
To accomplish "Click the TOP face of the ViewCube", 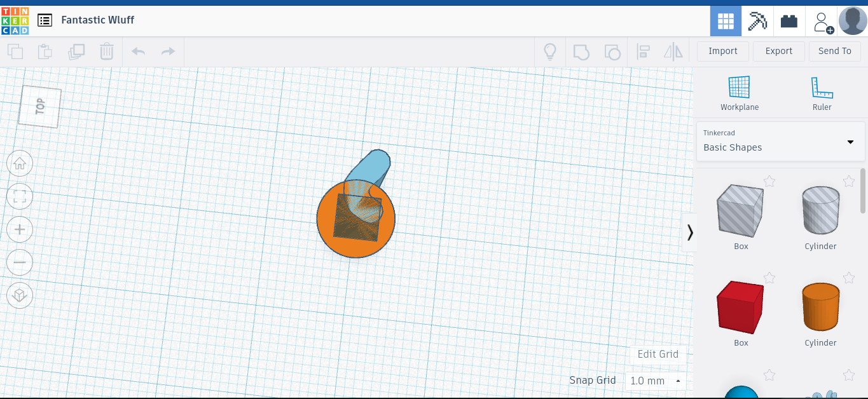I will 39,105.
